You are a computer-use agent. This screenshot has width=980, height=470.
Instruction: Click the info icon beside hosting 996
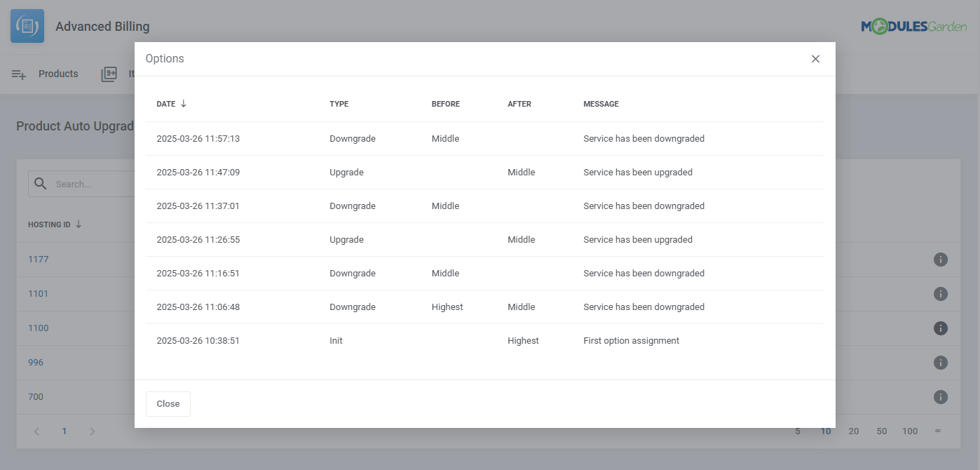tap(941, 362)
